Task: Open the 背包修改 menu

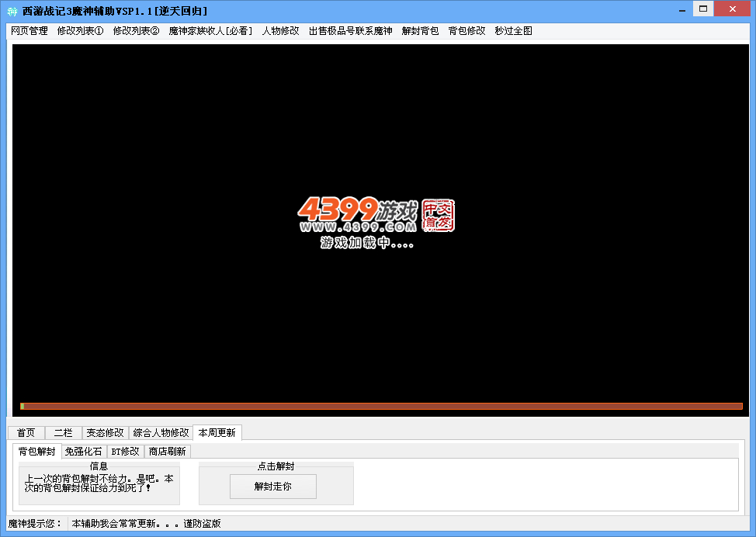Action: pyautogui.click(x=466, y=31)
